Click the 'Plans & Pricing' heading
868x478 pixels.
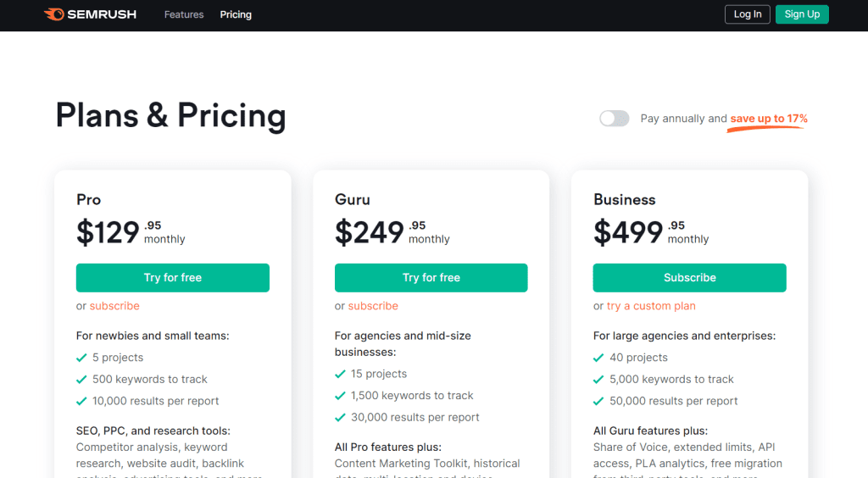170,115
